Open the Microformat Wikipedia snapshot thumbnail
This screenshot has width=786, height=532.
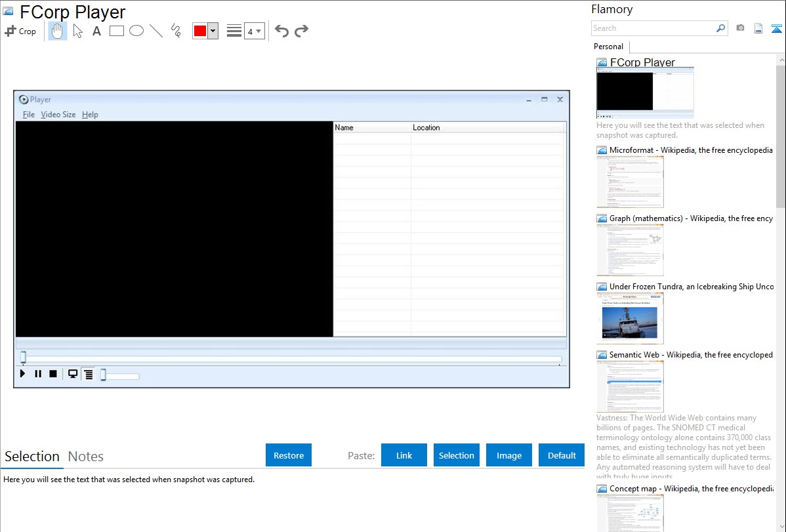tap(630, 182)
